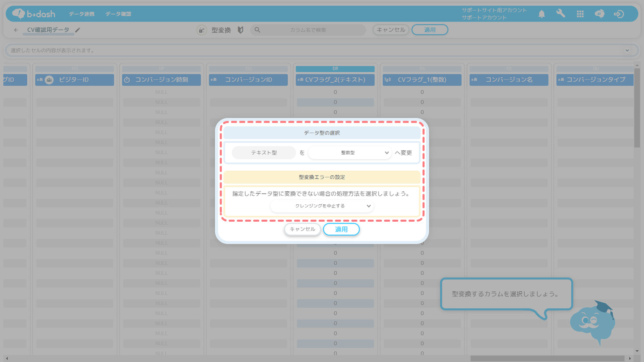The width and height of the screenshot is (644, 362).
Task: Click キャンセル in the top toolbar
Action: (391, 30)
